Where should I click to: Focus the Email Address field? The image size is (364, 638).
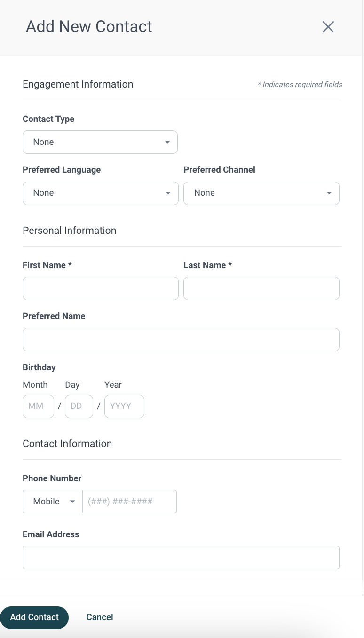(x=181, y=558)
